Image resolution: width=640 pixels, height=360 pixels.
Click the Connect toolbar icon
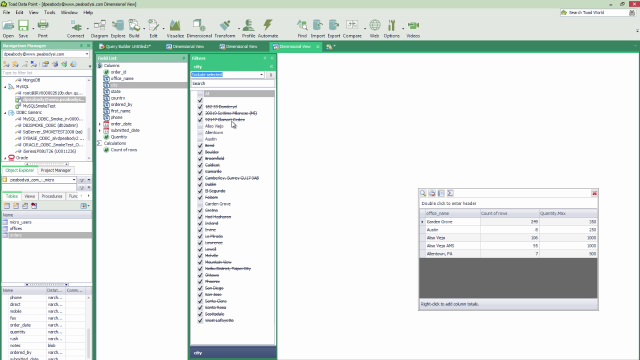76,29
